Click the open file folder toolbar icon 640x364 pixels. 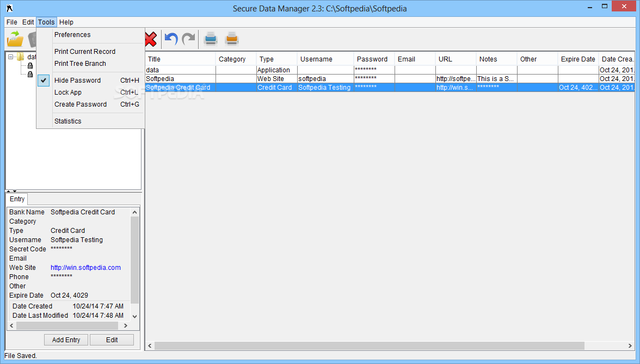pos(15,39)
